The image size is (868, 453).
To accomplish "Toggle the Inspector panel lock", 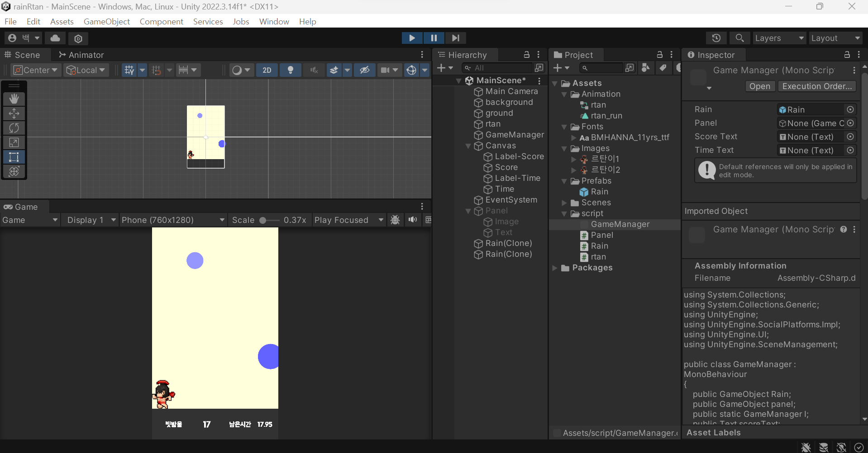I will 847,55.
